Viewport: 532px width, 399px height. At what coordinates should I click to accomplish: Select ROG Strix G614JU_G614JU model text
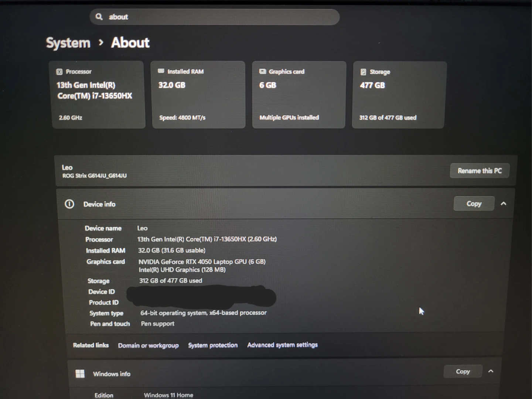click(95, 175)
